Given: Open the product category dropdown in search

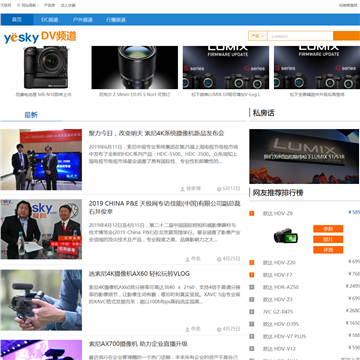Looking at the screenshot, I should pyautogui.click(x=258, y=36).
